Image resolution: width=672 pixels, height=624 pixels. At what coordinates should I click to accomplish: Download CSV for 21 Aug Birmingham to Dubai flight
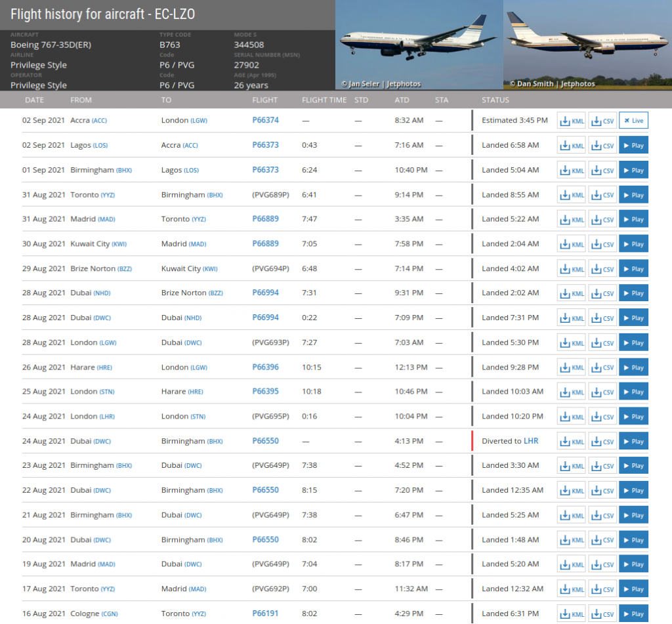point(602,516)
